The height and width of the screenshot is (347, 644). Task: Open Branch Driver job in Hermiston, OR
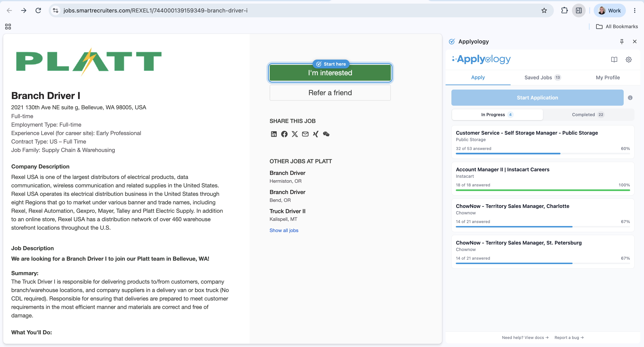point(287,173)
